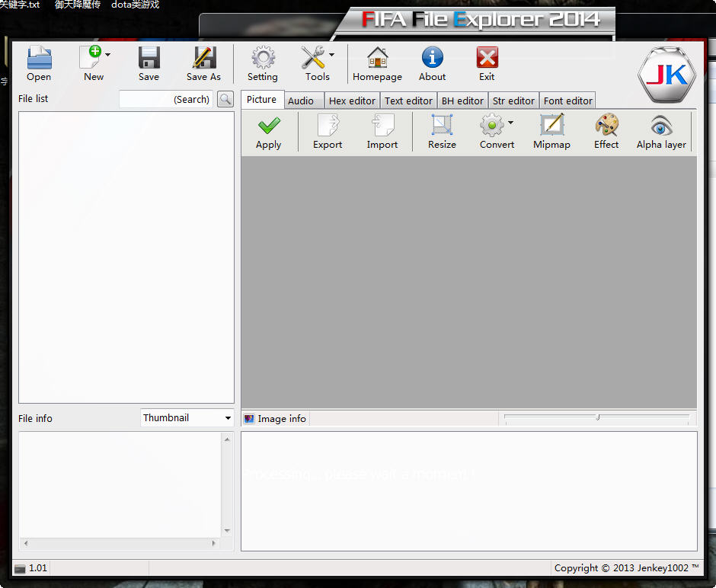Click the JK logo emblem
This screenshot has height=588, width=716.
coord(666,75)
